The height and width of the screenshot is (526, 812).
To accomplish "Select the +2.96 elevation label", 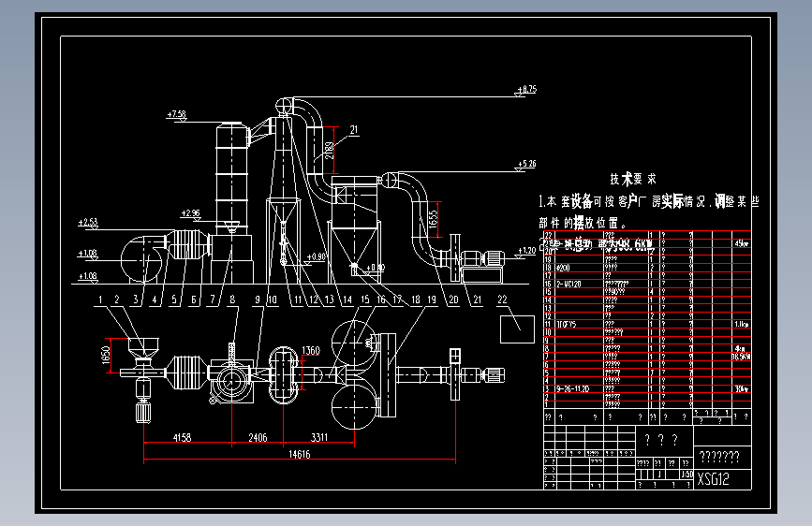I will coord(190,212).
